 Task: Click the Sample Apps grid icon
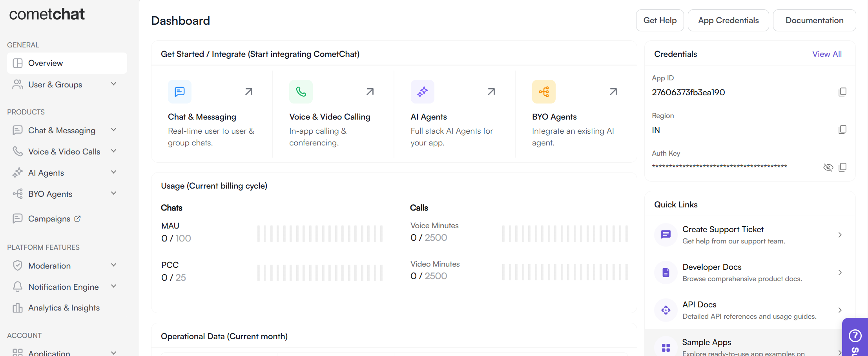coord(666,347)
